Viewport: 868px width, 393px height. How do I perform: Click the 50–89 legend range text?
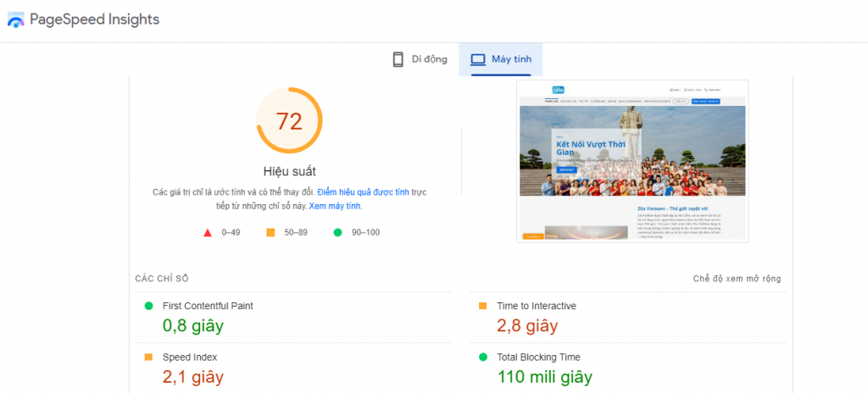coord(296,232)
